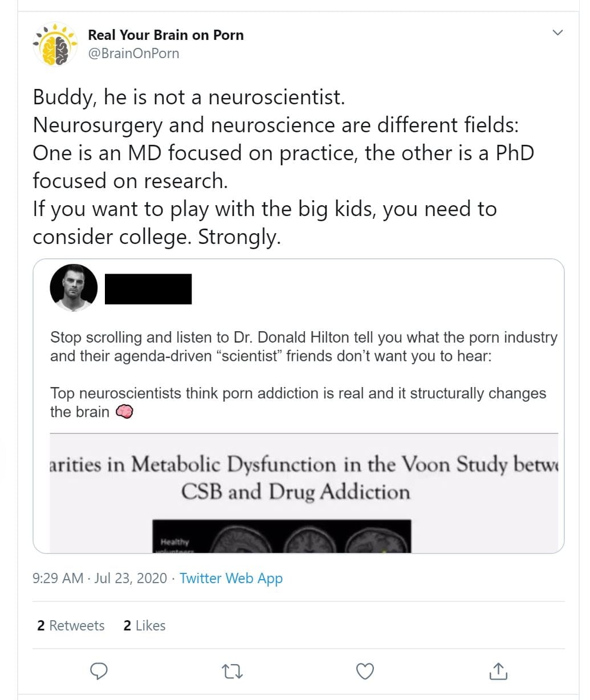Screen dimensions: 590x700
Task: Click the 9:29 AM Jul 23, 2020 timestamp
Action: pos(100,578)
